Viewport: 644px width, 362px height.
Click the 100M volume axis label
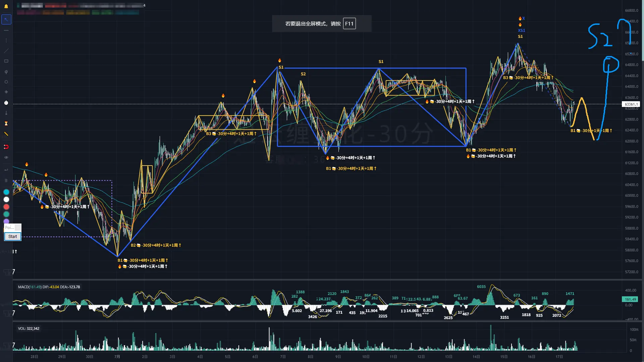pos(634,329)
